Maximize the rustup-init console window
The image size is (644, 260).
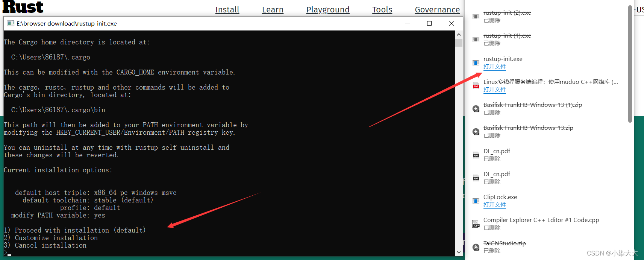pos(429,23)
